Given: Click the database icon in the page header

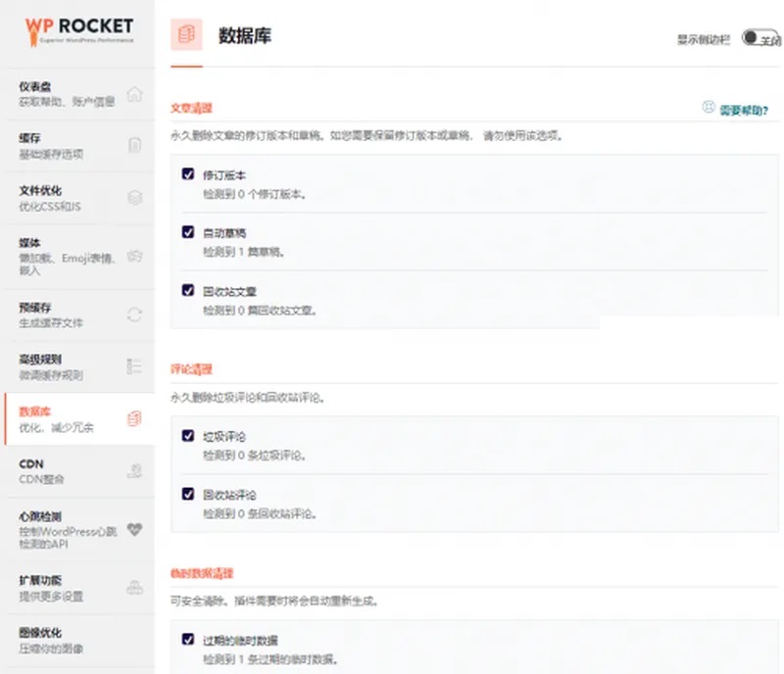Looking at the screenshot, I should (185, 32).
